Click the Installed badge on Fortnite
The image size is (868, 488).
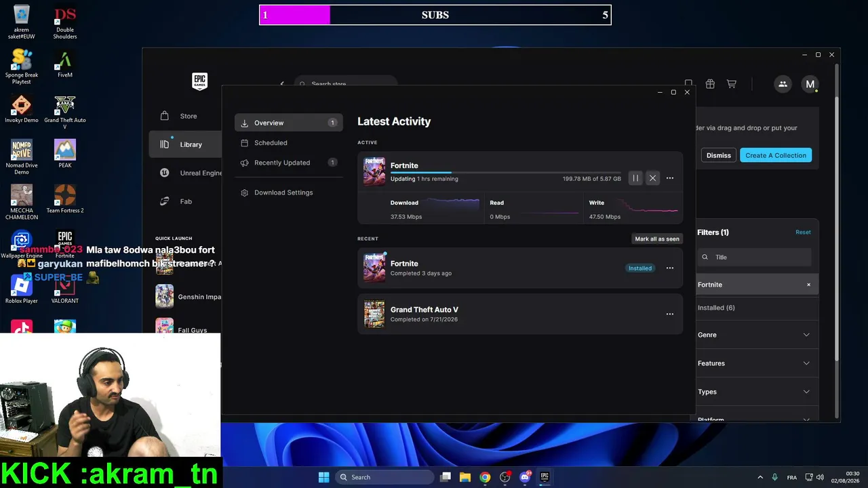point(640,268)
